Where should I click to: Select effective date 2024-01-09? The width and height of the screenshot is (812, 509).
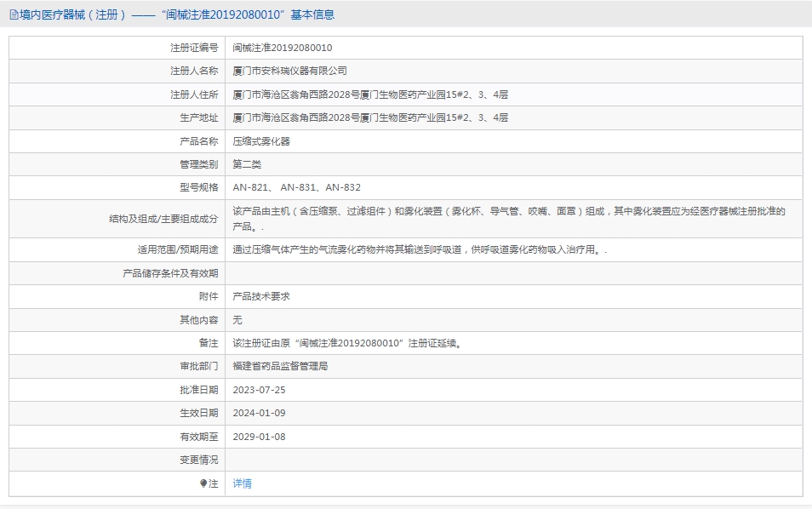click(x=259, y=413)
